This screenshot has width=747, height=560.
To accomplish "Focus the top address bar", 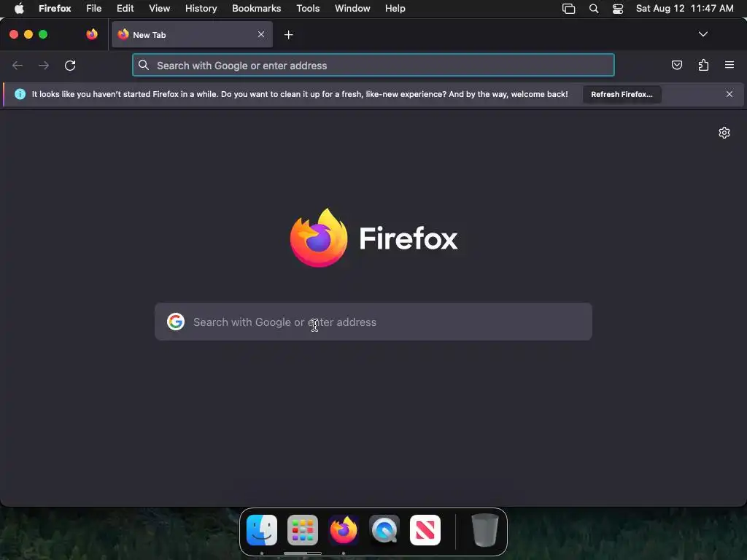I will pos(373,65).
